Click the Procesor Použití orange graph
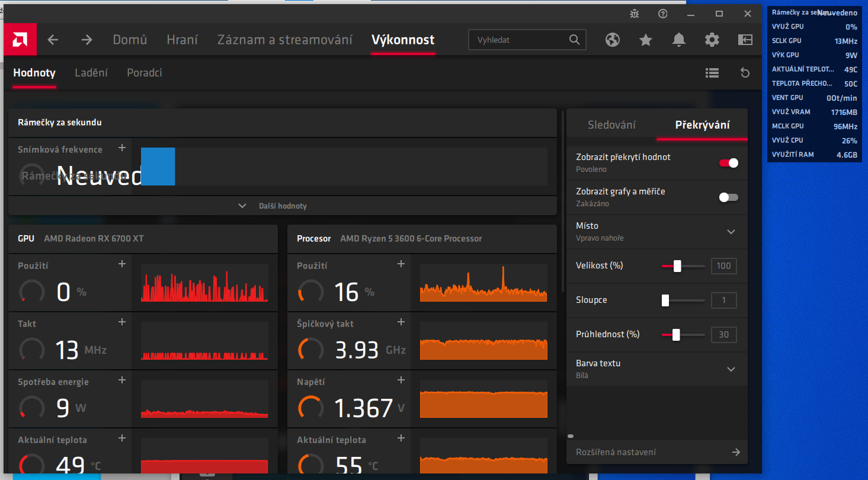Screen dimensions: 868x480 [483, 283]
